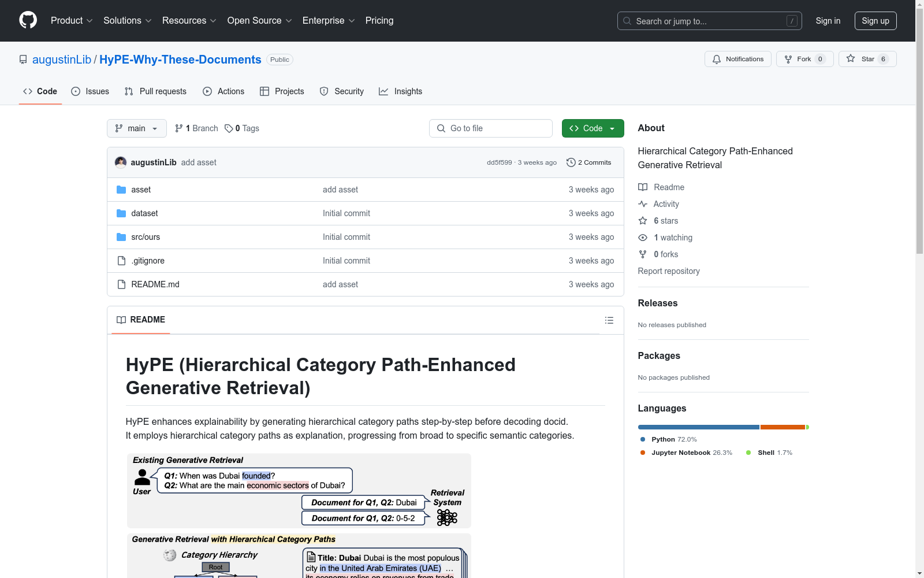Click the tag icon next to 0 Tags
This screenshot has width=924, height=578.
tap(229, 128)
